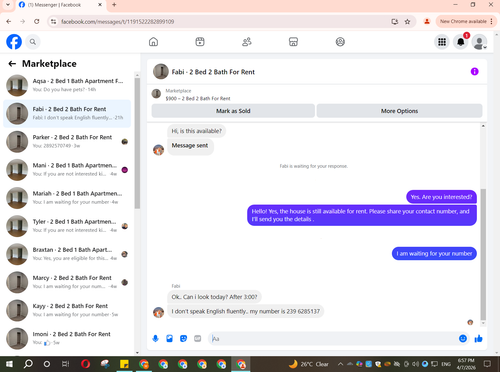Open Chrome tab search dropdown arrow

point(7,5)
